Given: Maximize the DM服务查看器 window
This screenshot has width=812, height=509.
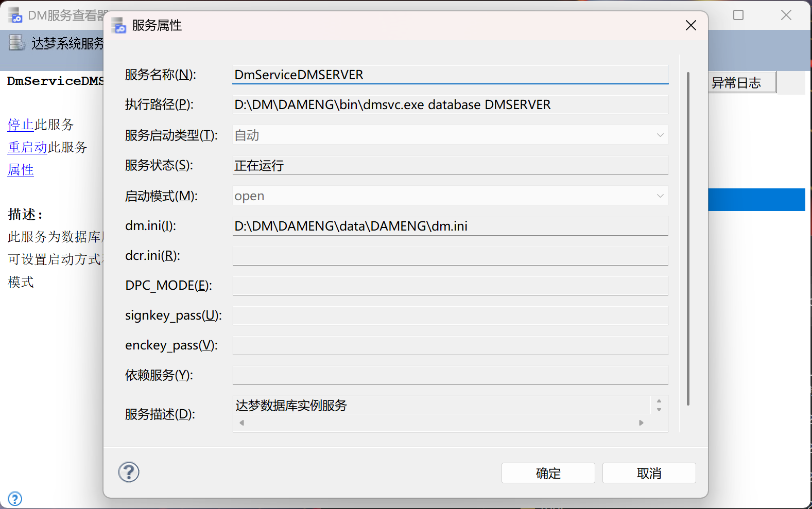Looking at the screenshot, I should point(738,15).
